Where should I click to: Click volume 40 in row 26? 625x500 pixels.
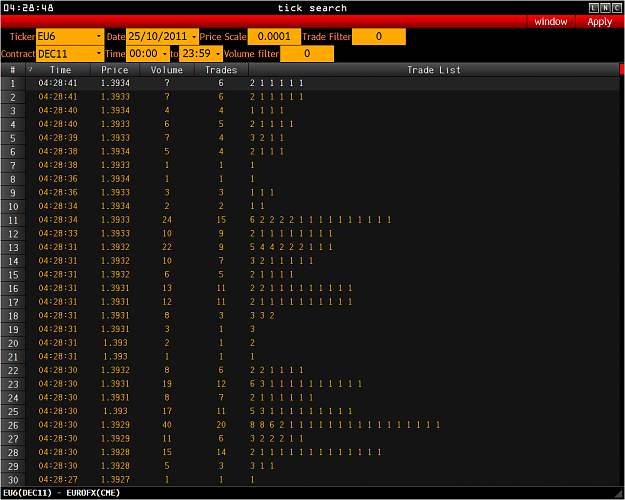click(x=167, y=425)
